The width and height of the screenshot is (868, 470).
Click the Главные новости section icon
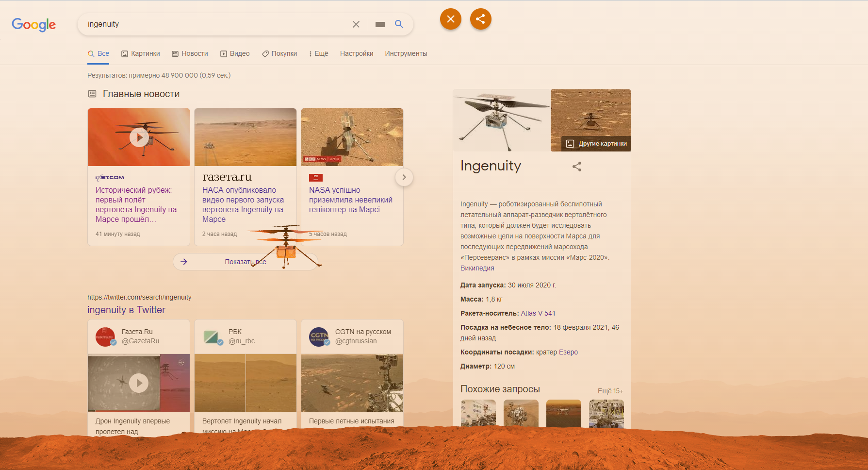coord(92,94)
